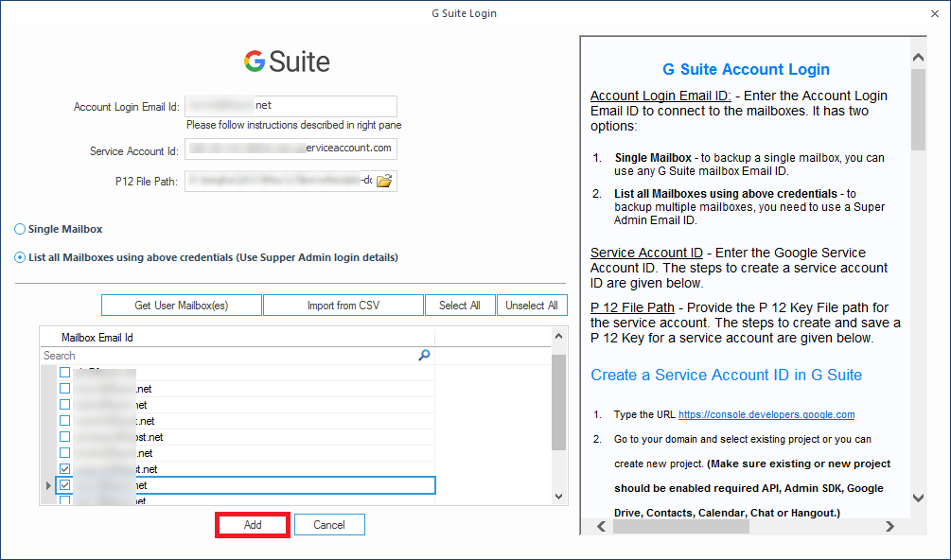Open Import from CSV
This screenshot has height=560, width=951.
tap(343, 306)
